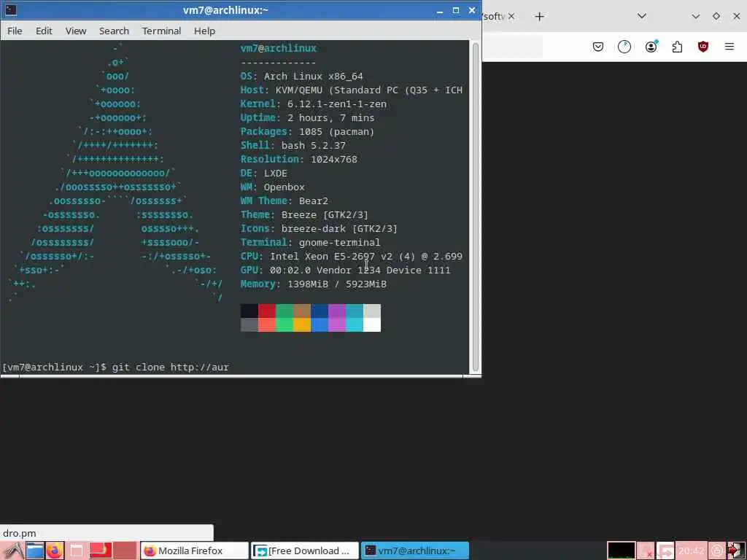Click the 'Packages: 1085 (pacman)' line
The image size is (747, 560).
(x=307, y=131)
